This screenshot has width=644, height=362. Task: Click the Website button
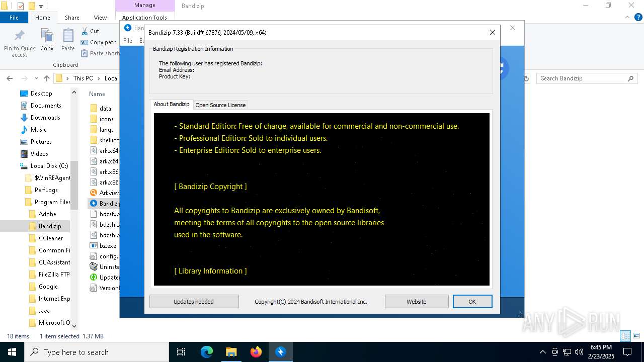[417, 302]
